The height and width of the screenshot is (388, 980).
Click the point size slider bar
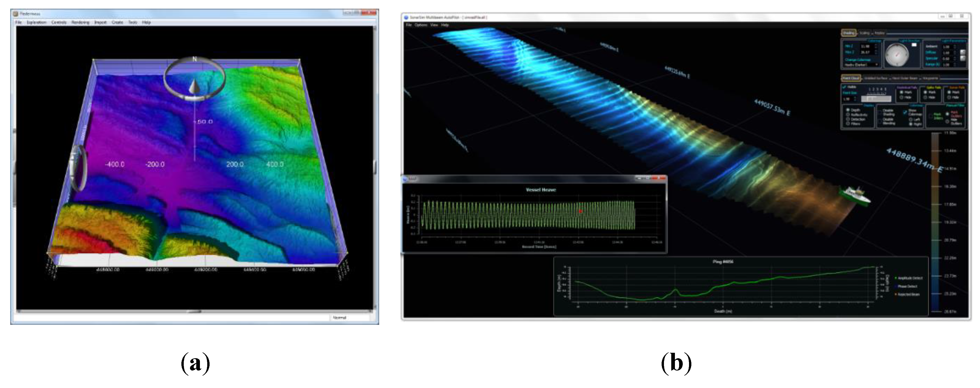click(x=876, y=99)
